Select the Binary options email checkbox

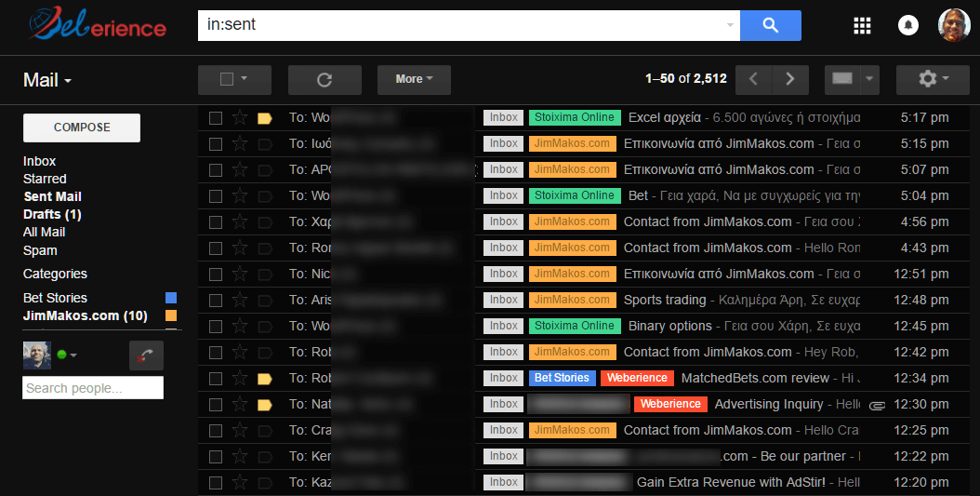tap(216, 327)
